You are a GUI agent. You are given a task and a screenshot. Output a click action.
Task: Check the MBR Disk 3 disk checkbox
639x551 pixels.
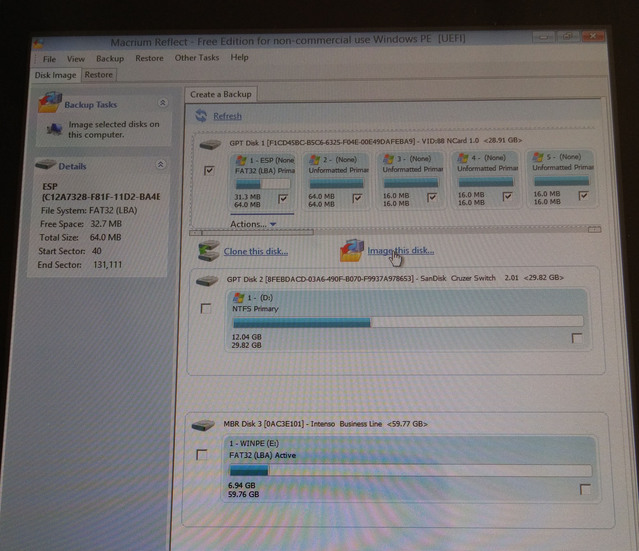[x=202, y=454]
